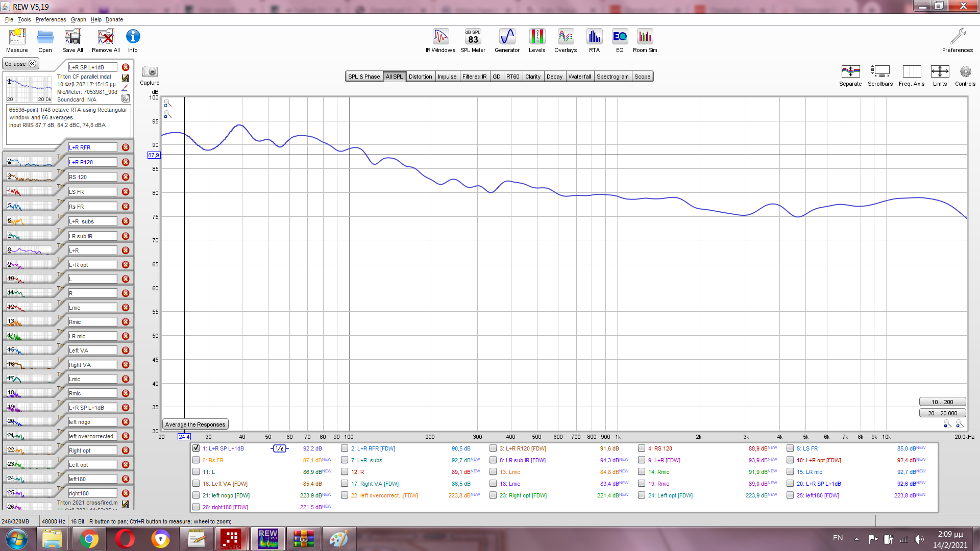Screen dimensions: 980x551
Task: Open the Graph menu
Action: (x=78, y=19)
